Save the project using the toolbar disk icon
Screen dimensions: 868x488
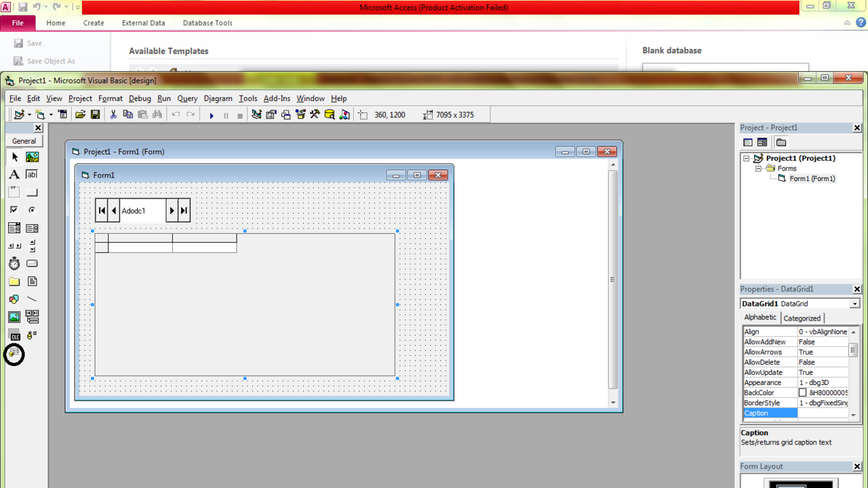click(95, 115)
